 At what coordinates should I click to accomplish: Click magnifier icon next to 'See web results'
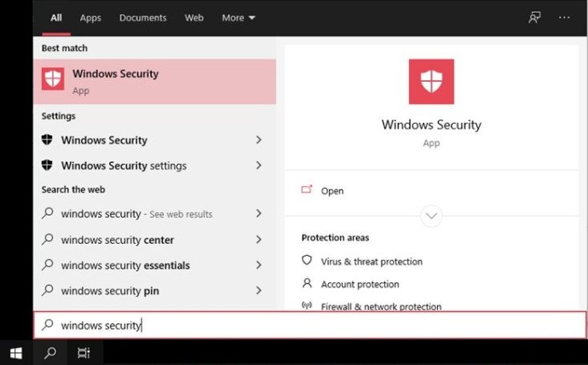pyautogui.click(x=47, y=213)
